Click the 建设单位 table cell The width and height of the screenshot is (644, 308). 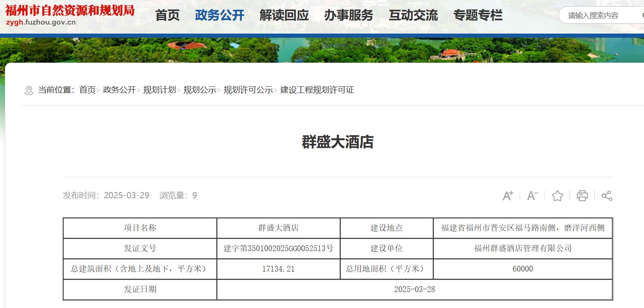[387, 249]
